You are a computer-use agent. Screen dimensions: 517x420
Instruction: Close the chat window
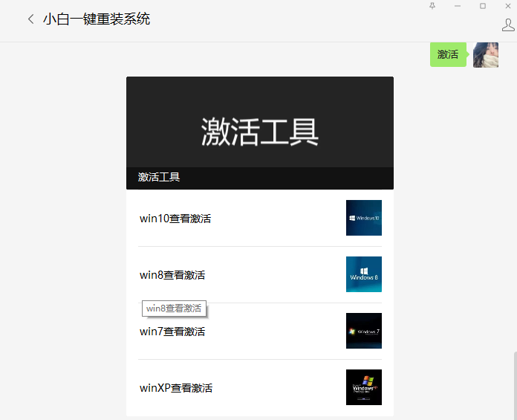point(507,6)
